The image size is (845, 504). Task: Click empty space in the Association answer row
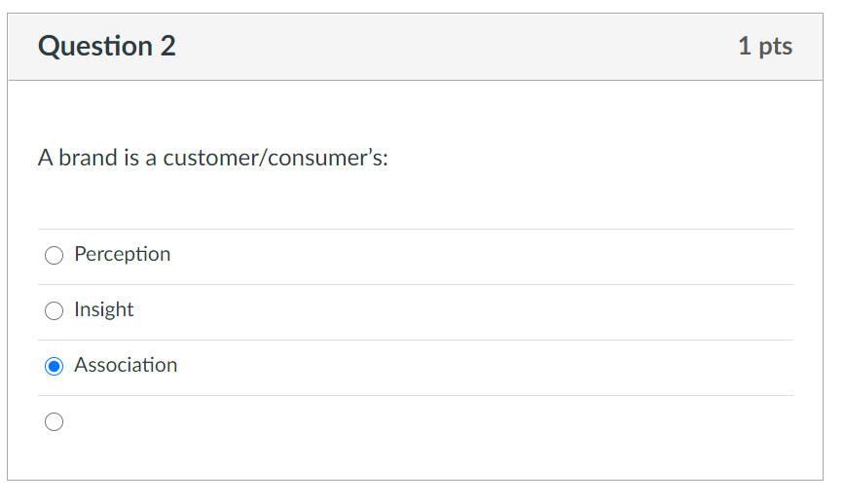click(x=487, y=367)
